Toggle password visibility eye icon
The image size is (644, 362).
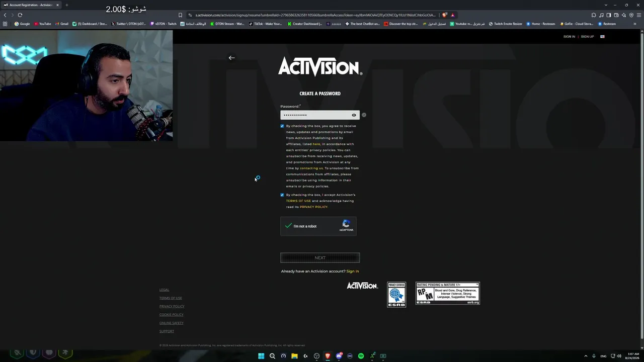tap(354, 115)
